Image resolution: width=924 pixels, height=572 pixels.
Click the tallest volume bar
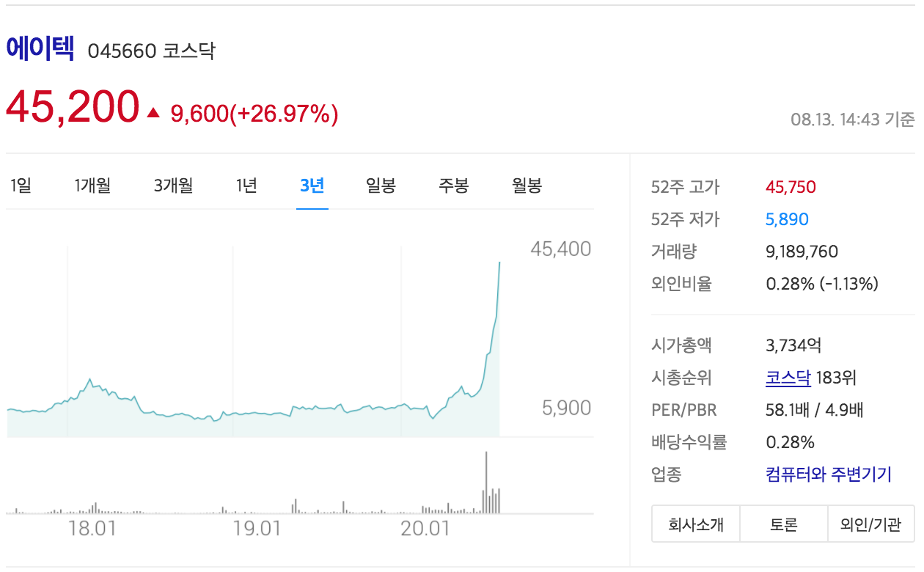[485, 482]
